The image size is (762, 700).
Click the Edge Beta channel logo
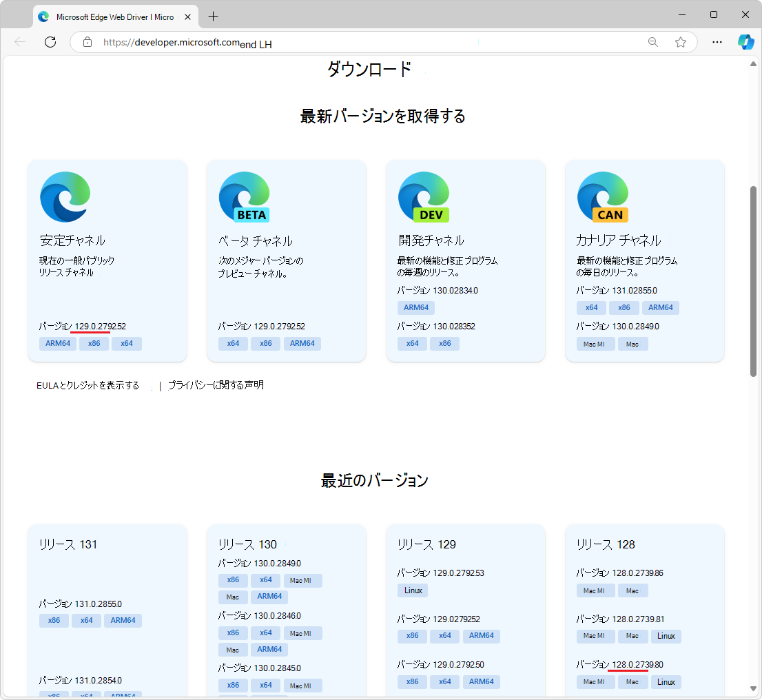pyautogui.click(x=245, y=197)
